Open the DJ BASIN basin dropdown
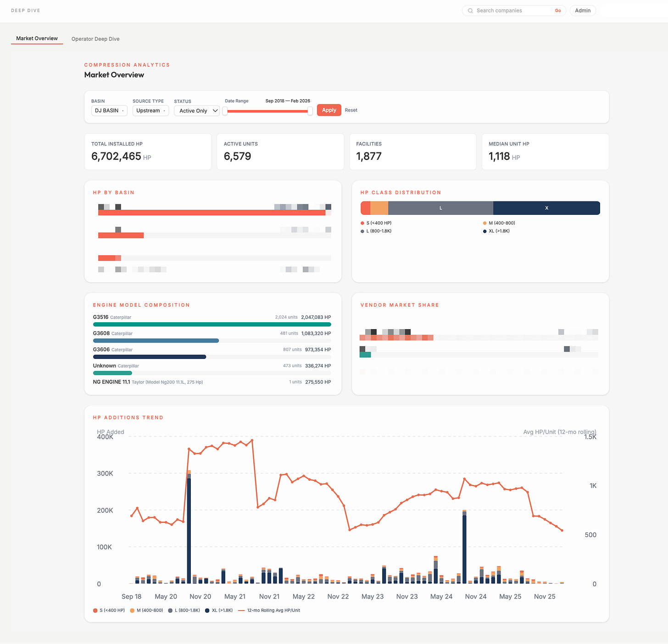The width and height of the screenshot is (668, 644). tap(109, 111)
